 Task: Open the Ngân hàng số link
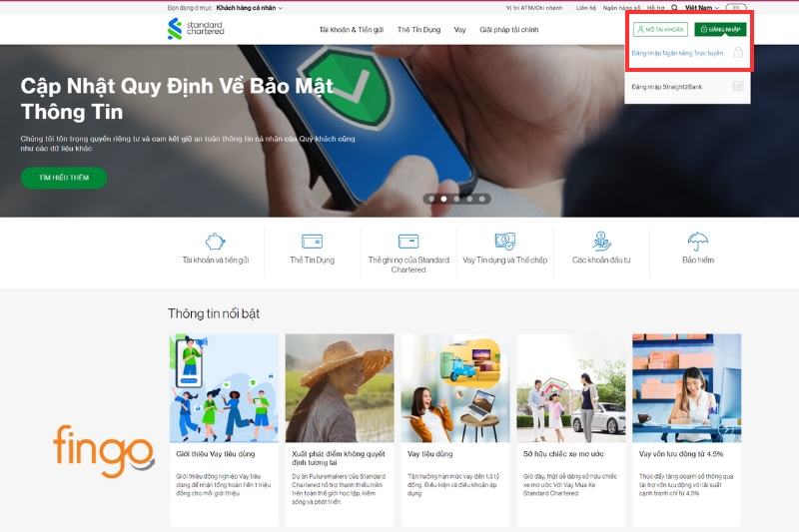click(621, 8)
